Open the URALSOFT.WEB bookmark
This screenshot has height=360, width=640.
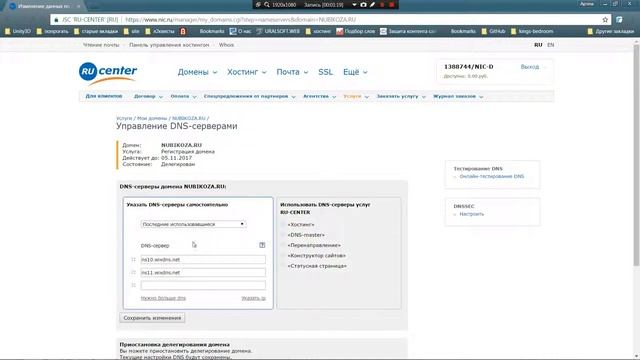coord(278,31)
